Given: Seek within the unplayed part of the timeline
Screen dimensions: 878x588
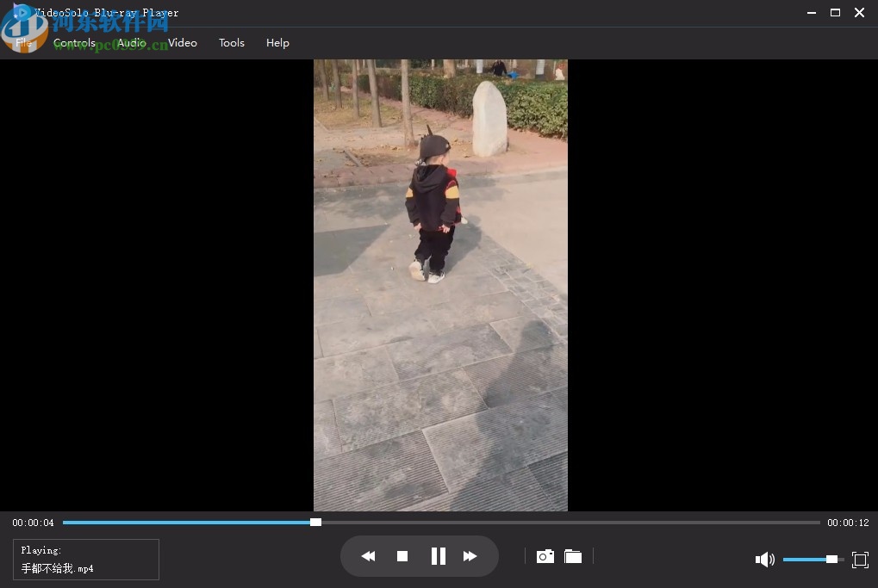Looking at the screenshot, I should [571, 523].
